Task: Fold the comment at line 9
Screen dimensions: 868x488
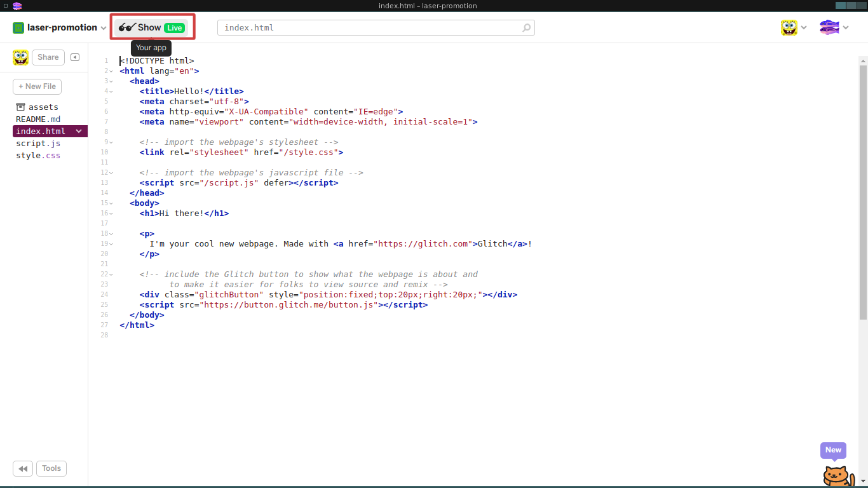Action: click(111, 142)
